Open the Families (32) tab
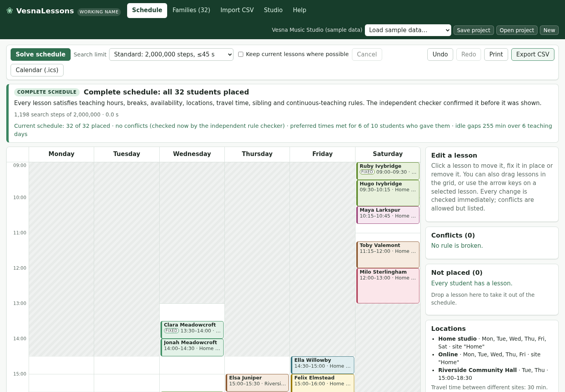Viewport: 565px width, 392px height. coord(191,11)
